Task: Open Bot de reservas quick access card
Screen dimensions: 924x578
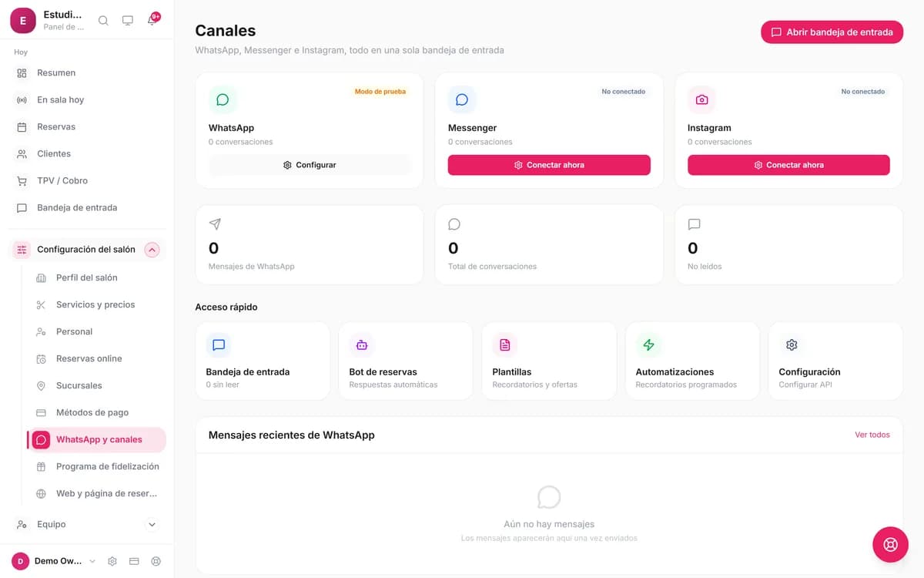Action: (x=406, y=361)
